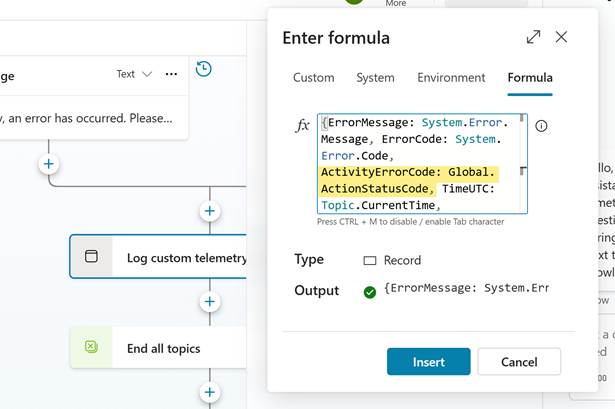Open the info icon beside formula box
The height and width of the screenshot is (409, 615).
(541, 126)
